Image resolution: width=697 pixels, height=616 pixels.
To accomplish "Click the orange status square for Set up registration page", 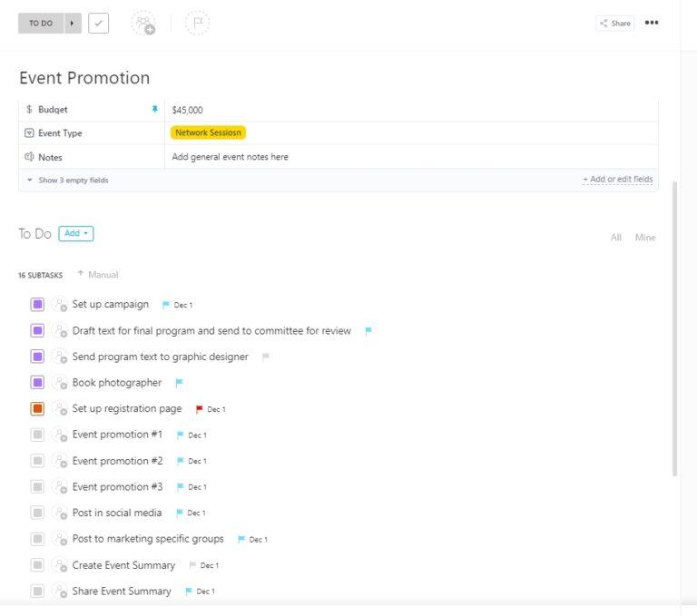I will (x=37, y=409).
